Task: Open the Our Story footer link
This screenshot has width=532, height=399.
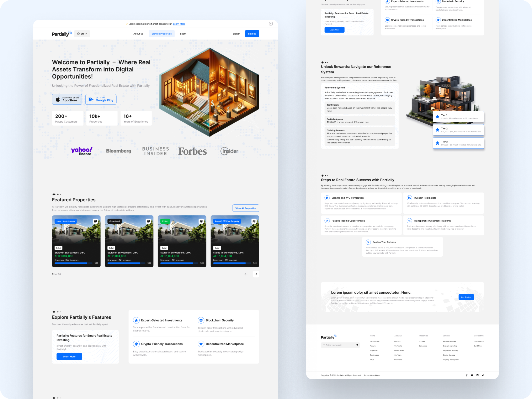Action: [398, 341]
